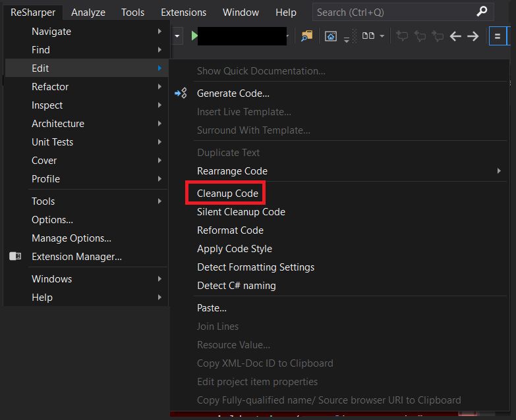Click the home window toolbar icon
The image size is (516, 420).
pos(331,36)
